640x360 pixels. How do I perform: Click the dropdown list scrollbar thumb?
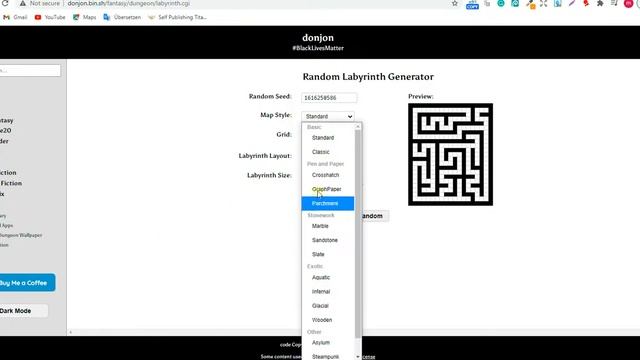point(358,233)
